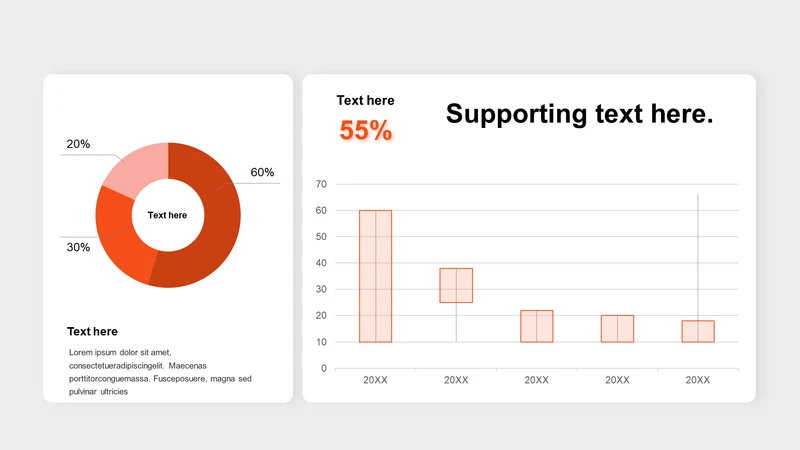
Task: Click the fourth bar in the chart
Action: coord(617,328)
